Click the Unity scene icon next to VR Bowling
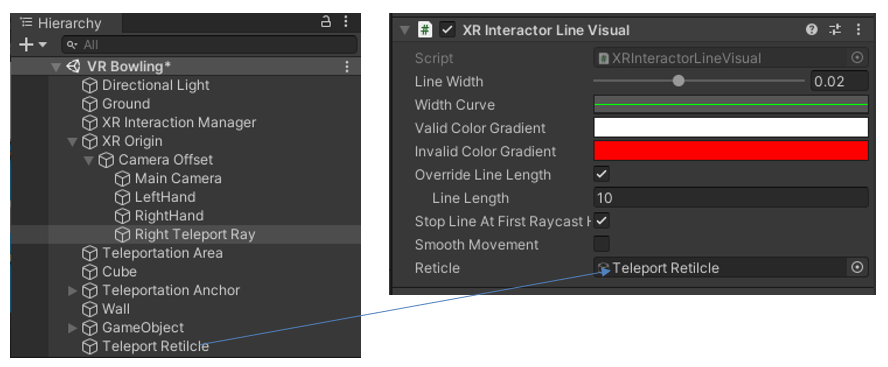 [73, 66]
